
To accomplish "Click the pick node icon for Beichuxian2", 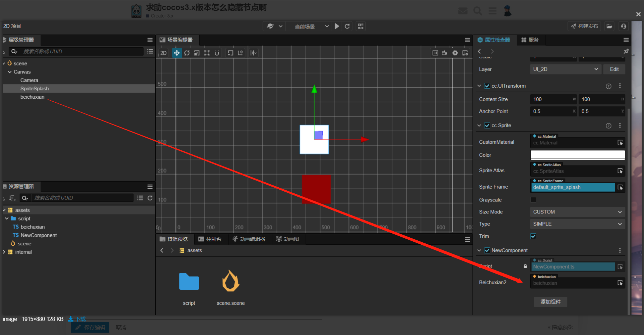I will pyautogui.click(x=620, y=283).
